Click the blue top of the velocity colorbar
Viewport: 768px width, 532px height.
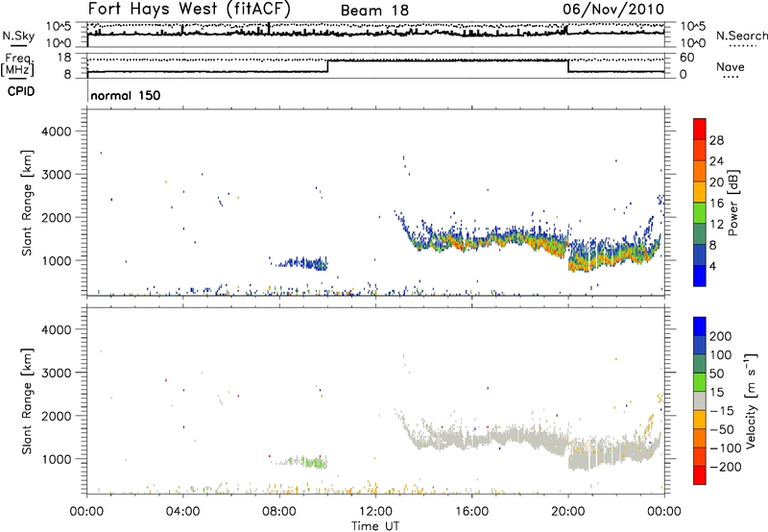click(700, 326)
